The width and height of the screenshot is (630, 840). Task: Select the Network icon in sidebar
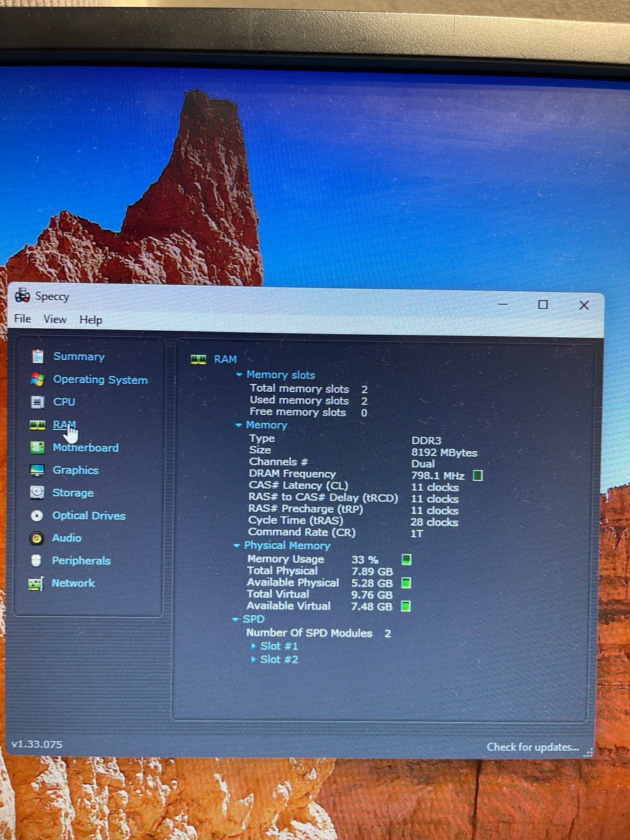[x=36, y=583]
